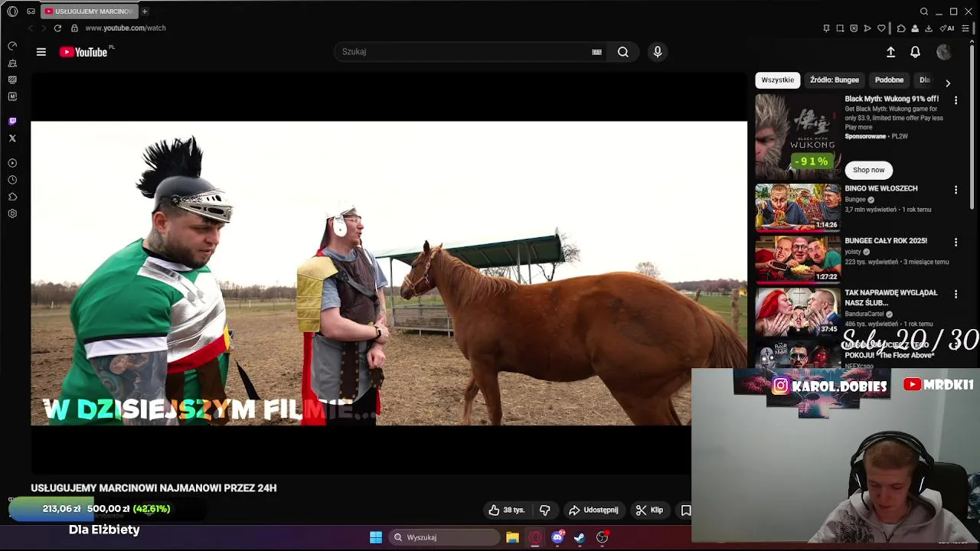This screenshot has width=980, height=551.
Task: Click the taskbar Wyszukaj search box
Action: pyautogui.click(x=444, y=537)
